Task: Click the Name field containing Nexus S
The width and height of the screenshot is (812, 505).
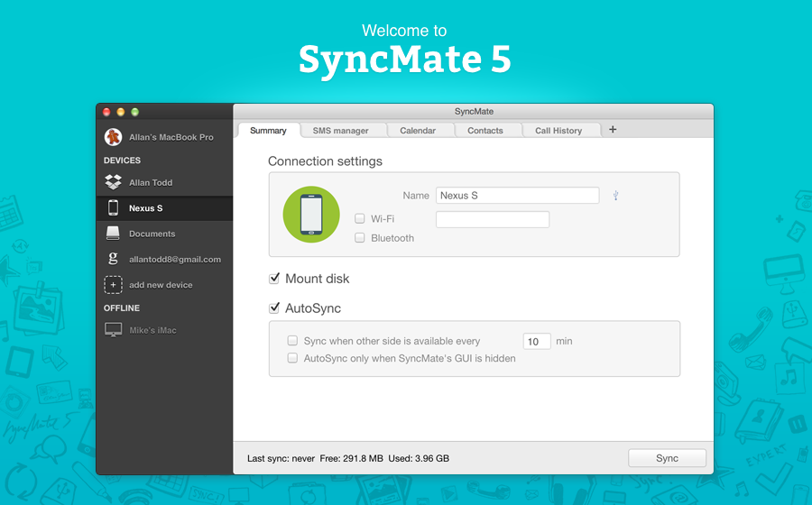Action: [x=517, y=196]
